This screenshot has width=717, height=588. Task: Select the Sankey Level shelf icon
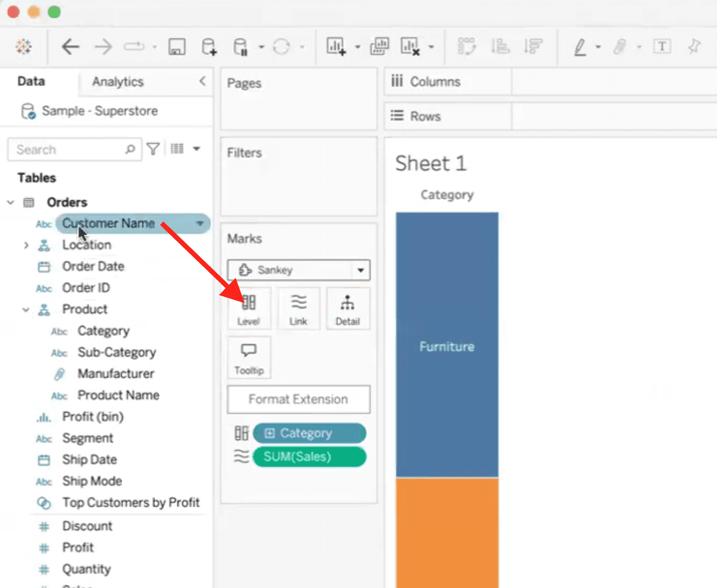249,308
